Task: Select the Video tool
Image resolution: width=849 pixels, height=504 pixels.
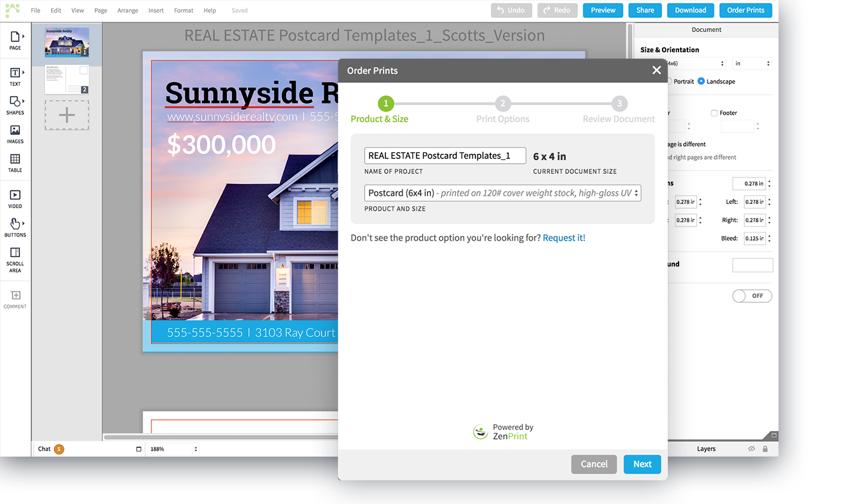Action: 15,198
